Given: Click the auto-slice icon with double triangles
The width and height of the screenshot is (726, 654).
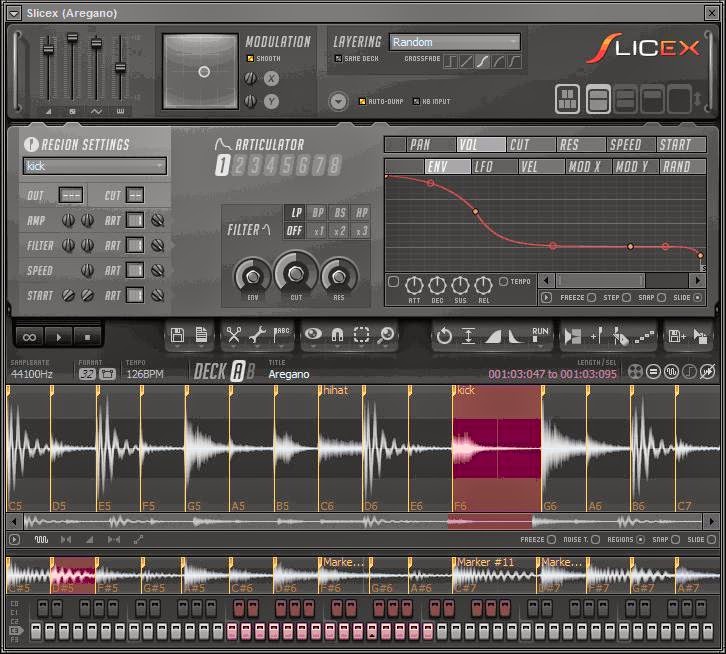Looking at the screenshot, I should pyautogui.click(x=572, y=336).
